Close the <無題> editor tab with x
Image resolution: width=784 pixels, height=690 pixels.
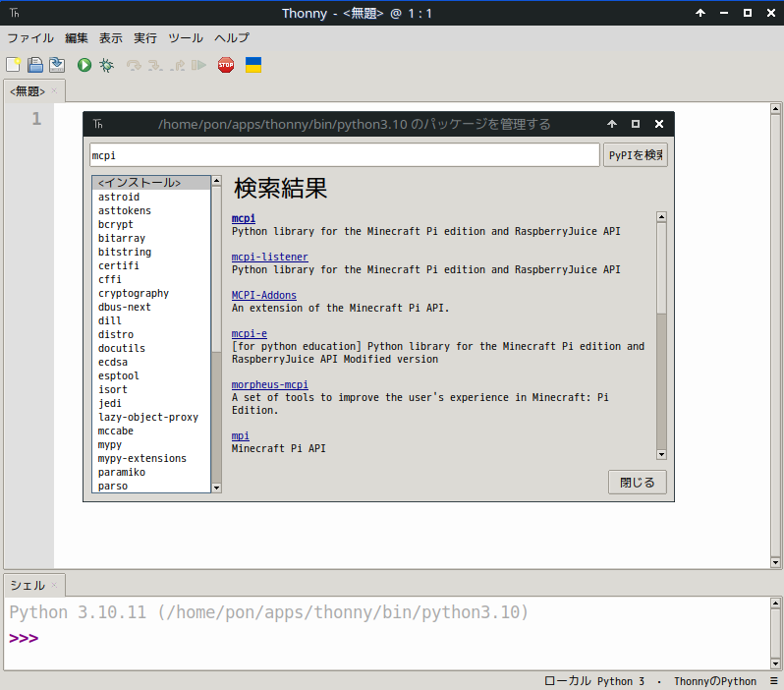[x=54, y=91]
